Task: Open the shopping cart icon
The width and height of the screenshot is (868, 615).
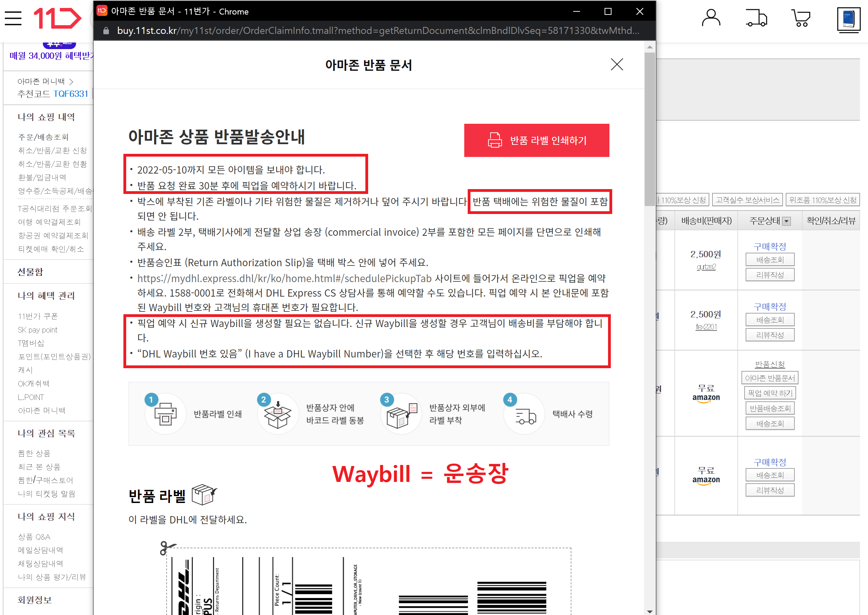Action: [801, 18]
